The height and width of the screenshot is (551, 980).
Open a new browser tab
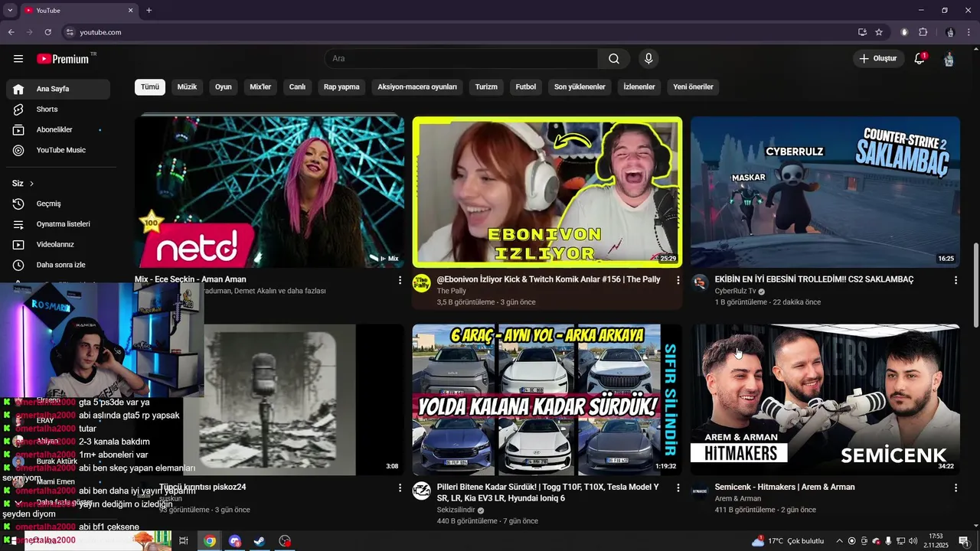pos(149,10)
